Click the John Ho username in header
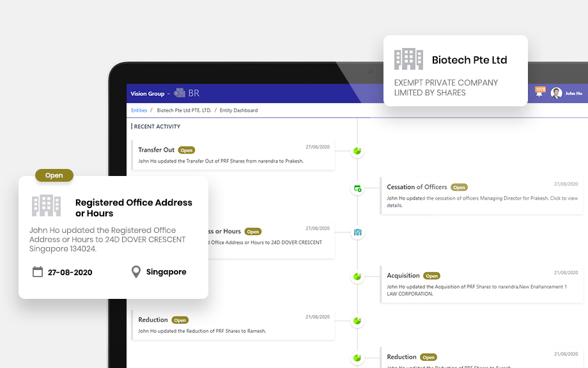 [x=574, y=93]
